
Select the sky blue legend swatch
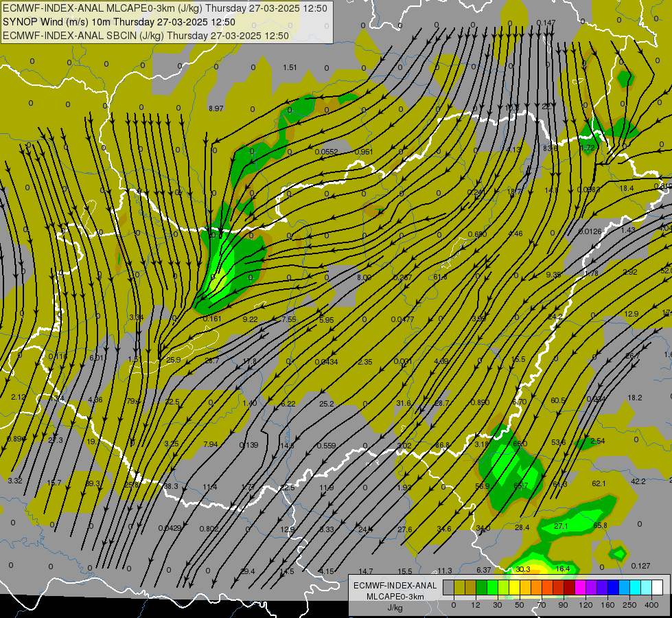(625, 588)
